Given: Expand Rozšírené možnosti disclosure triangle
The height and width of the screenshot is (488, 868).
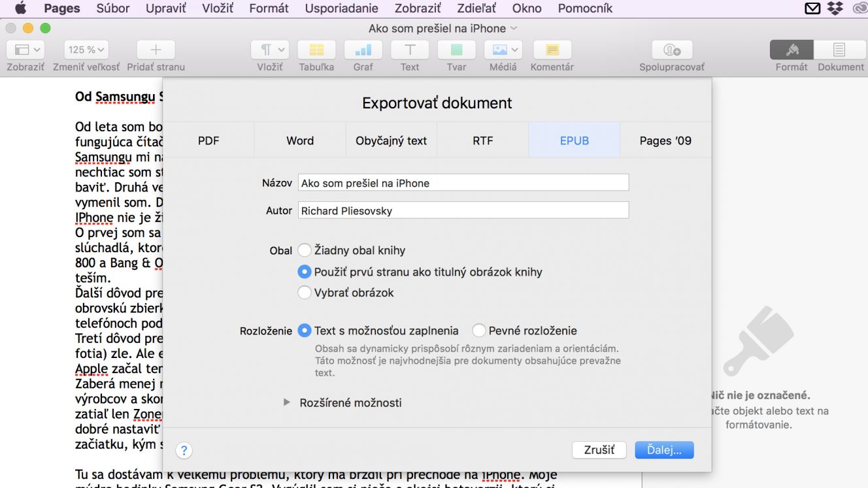Looking at the screenshot, I should [x=286, y=402].
